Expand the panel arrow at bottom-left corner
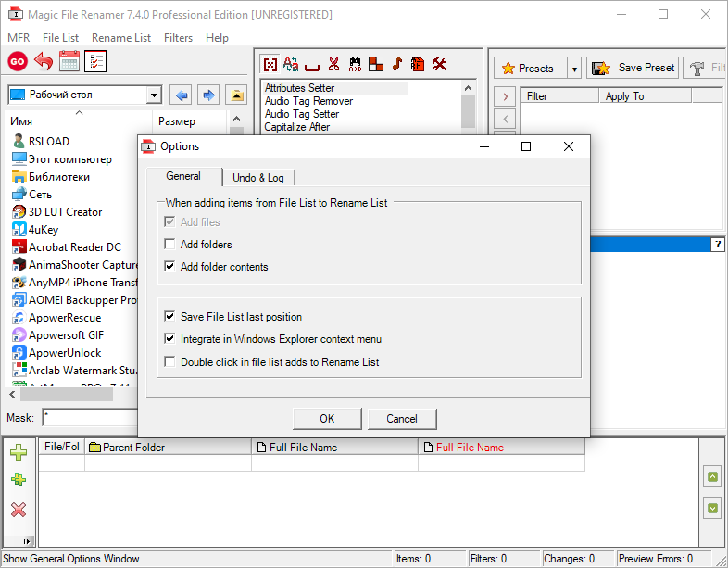Screen dimensions: 728x568 point(27,541)
